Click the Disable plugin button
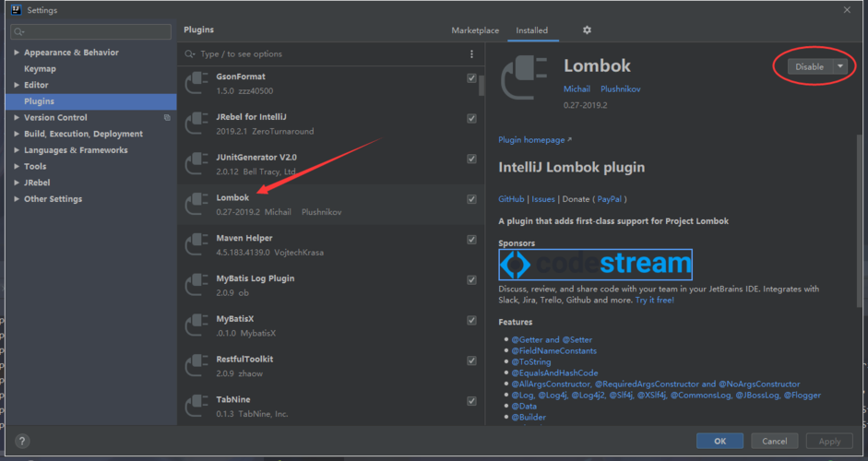868x461 pixels. click(x=811, y=66)
